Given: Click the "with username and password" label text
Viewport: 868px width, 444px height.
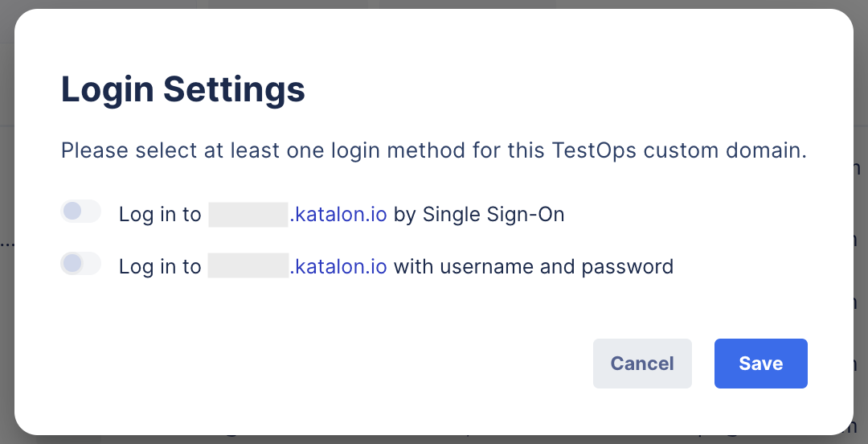Looking at the screenshot, I should coord(533,266).
